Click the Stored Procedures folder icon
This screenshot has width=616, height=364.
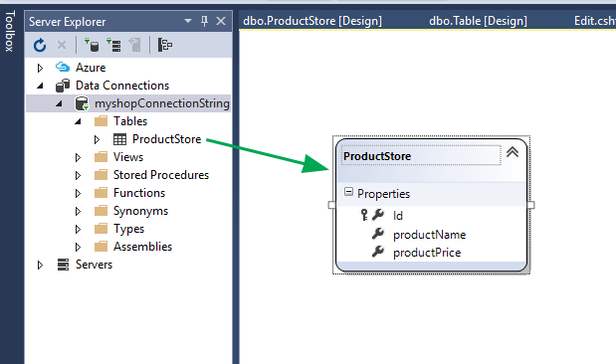[101, 175]
